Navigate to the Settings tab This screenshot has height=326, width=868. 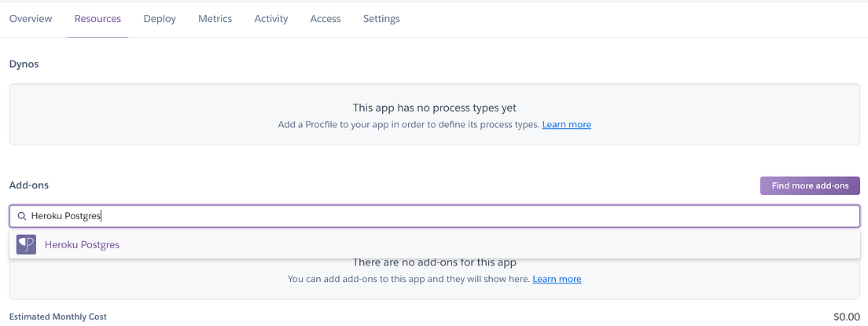(x=381, y=19)
